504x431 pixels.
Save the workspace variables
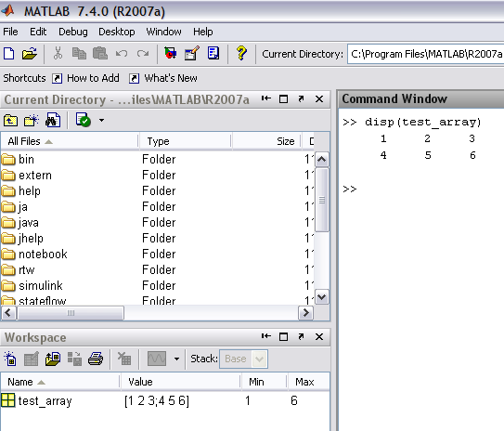click(x=74, y=359)
